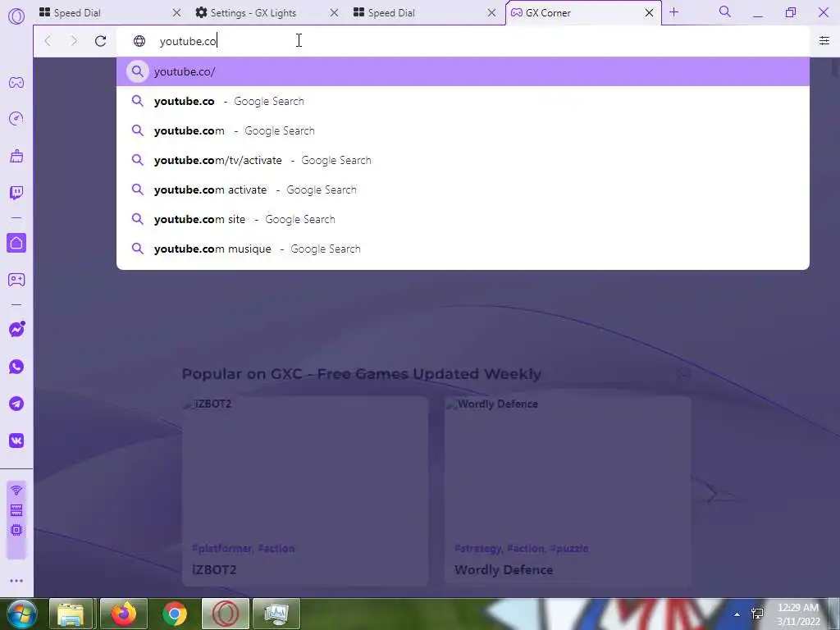
Task: Click the #strategy, #action, #puzzle tags
Action: (521, 548)
